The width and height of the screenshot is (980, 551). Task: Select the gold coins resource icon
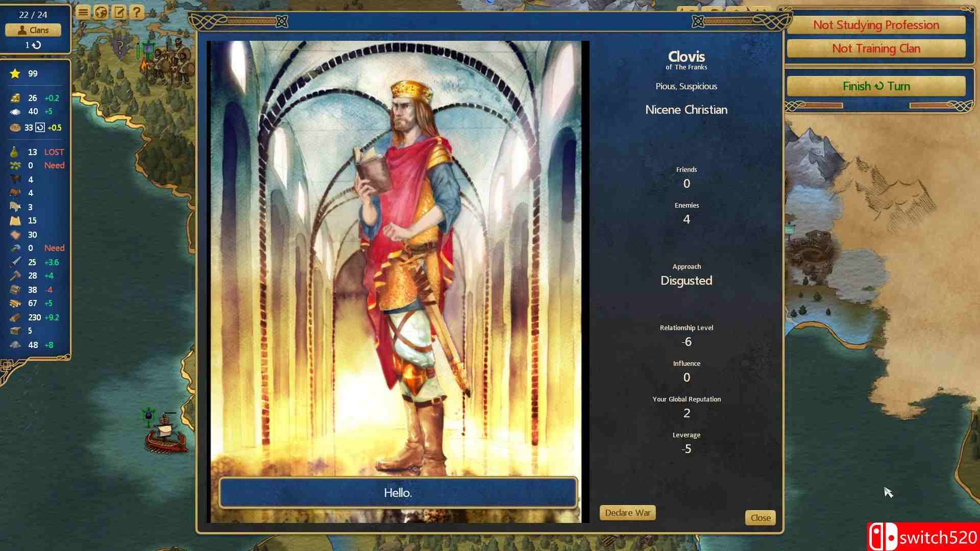click(15, 98)
